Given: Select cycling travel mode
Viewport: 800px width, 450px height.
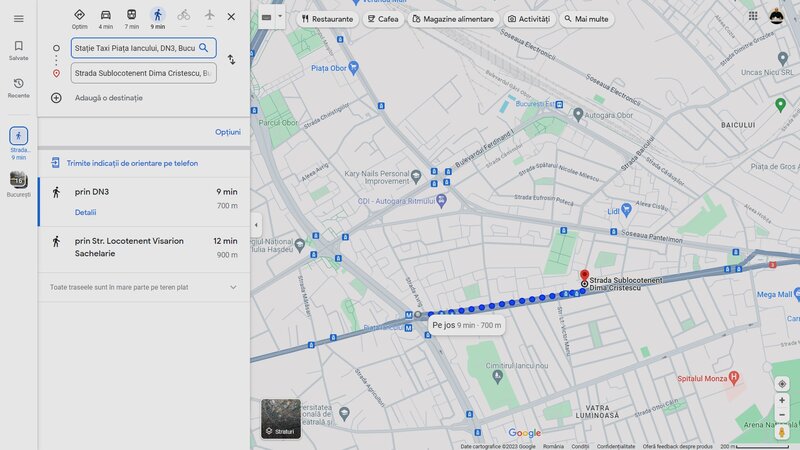Looking at the screenshot, I should (x=184, y=16).
